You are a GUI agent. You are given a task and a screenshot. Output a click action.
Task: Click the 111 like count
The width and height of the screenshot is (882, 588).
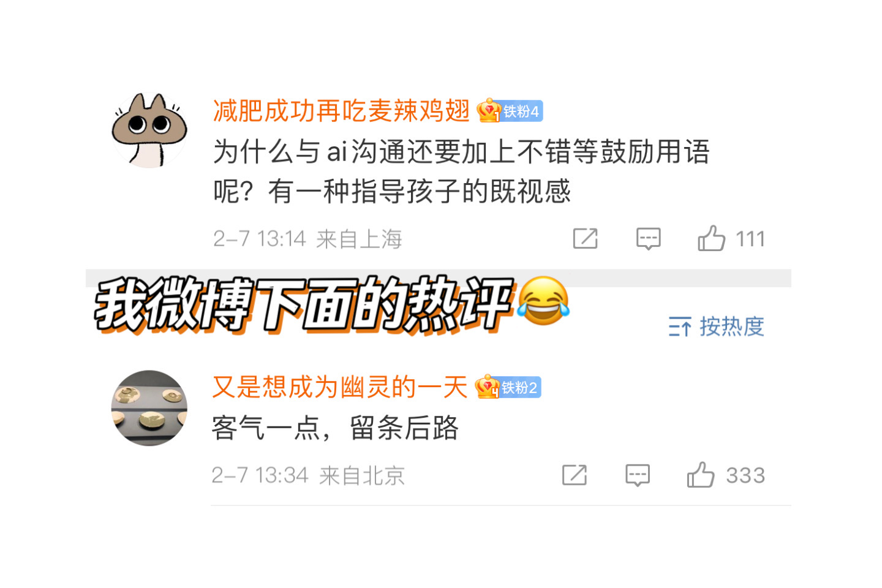[750, 238]
